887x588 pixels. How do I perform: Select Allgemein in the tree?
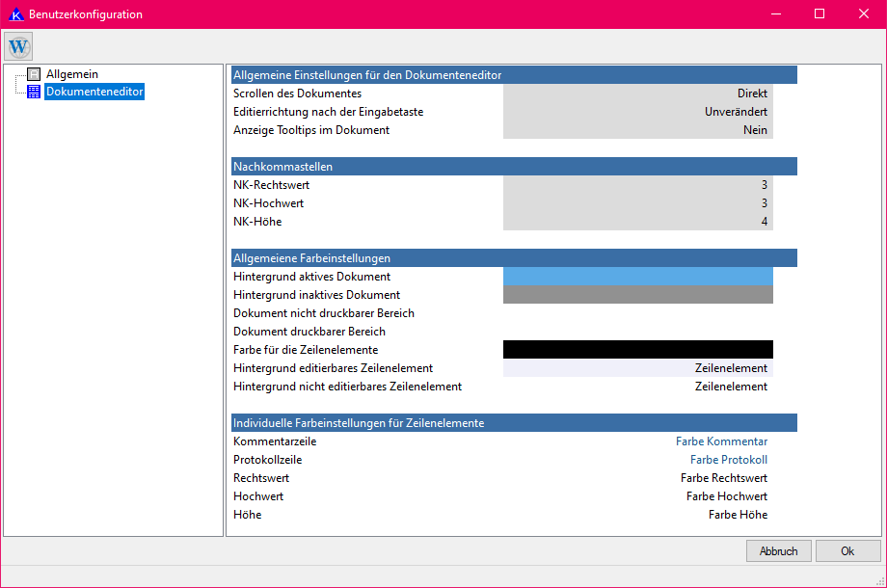pyautogui.click(x=71, y=74)
